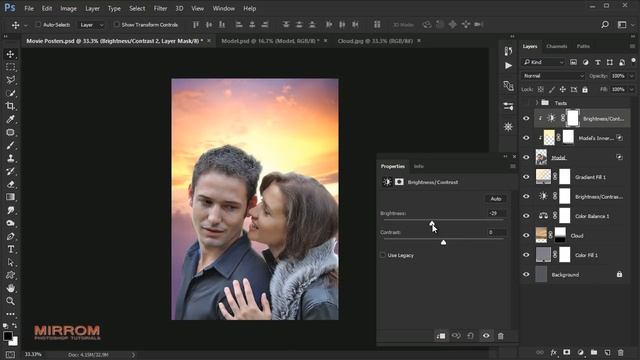The height and width of the screenshot is (360, 640).
Task: Select the Polygonal Lasso tool
Action: pos(11,80)
